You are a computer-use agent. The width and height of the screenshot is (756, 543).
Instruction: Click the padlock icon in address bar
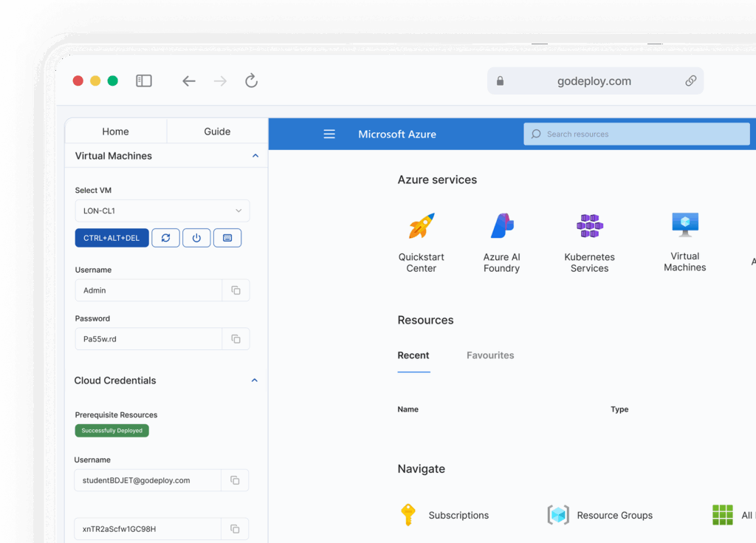pos(500,81)
